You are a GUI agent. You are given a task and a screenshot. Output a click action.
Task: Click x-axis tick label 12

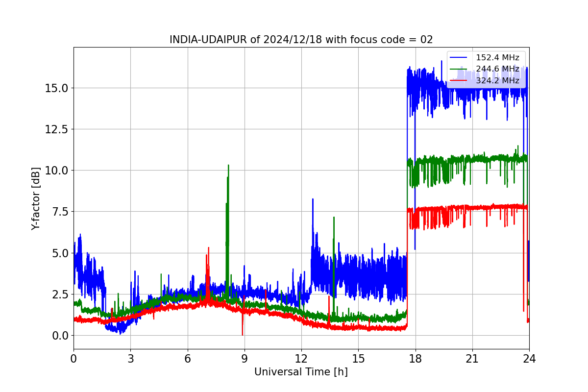(x=301, y=358)
